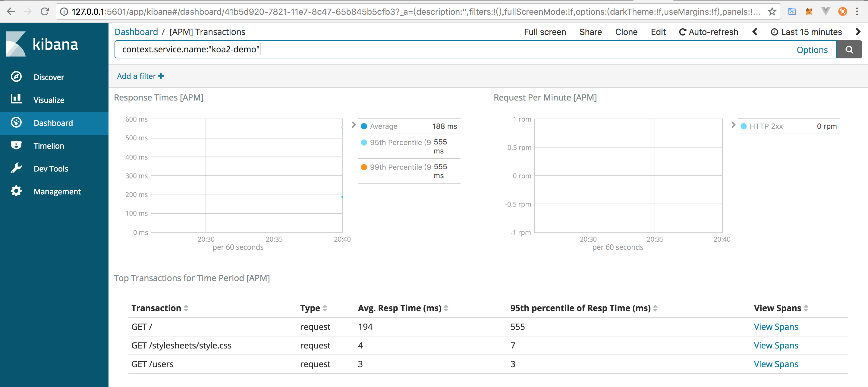Click the Management gear icon
Screen dimensions: 868x387
point(16,191)
